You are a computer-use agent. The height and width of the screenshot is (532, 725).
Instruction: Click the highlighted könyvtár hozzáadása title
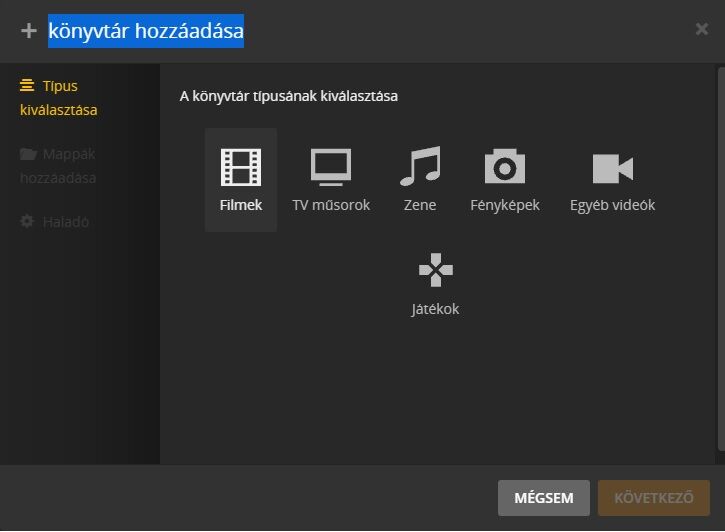(146, 31)
